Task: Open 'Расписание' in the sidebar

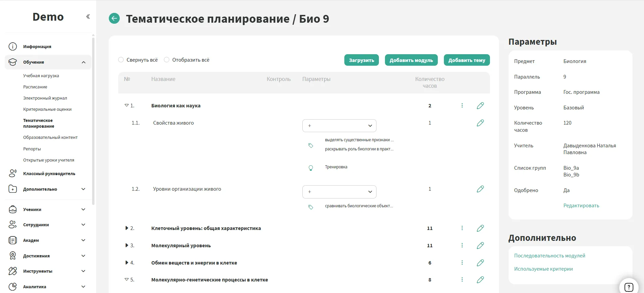Action: 35,87
